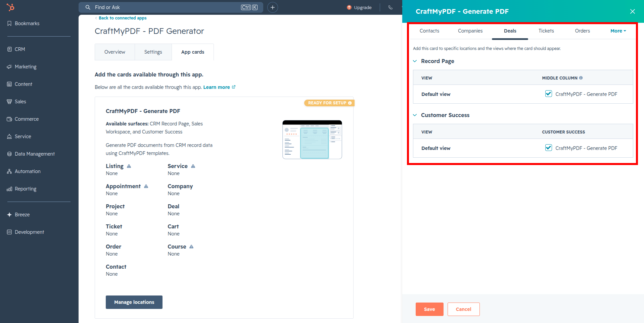
Task: Click the Upgrade link
Action: point(359,7)
